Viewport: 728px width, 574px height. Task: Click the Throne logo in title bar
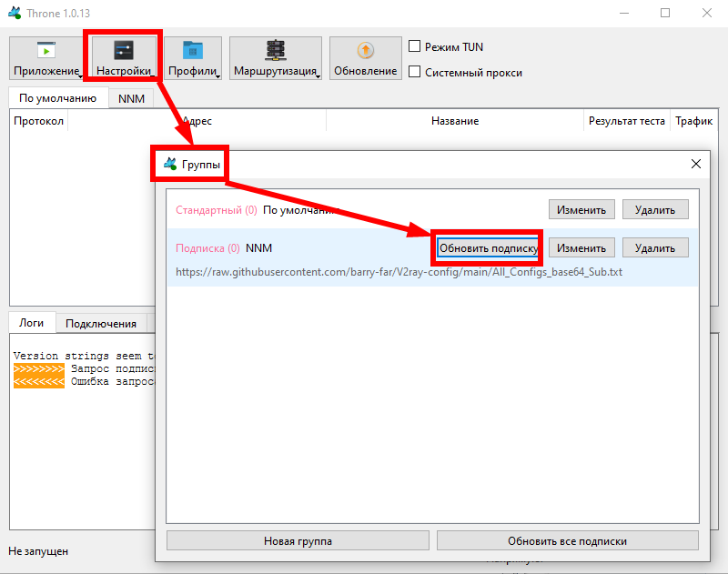[15, 14]
